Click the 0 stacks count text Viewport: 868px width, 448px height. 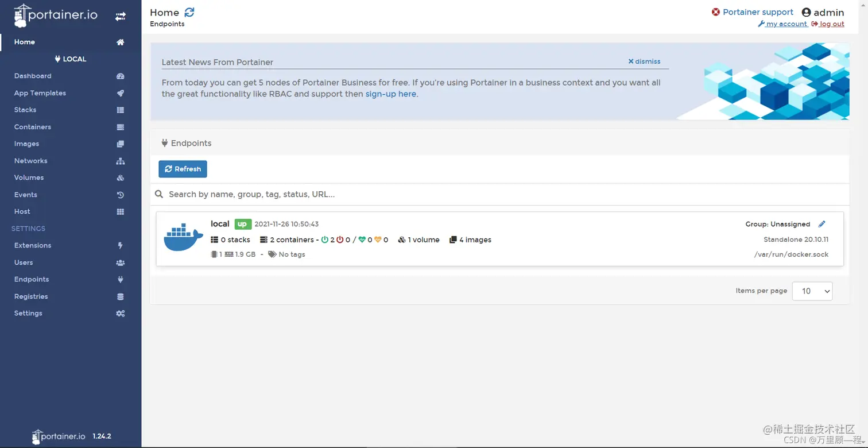pos(235,240)
